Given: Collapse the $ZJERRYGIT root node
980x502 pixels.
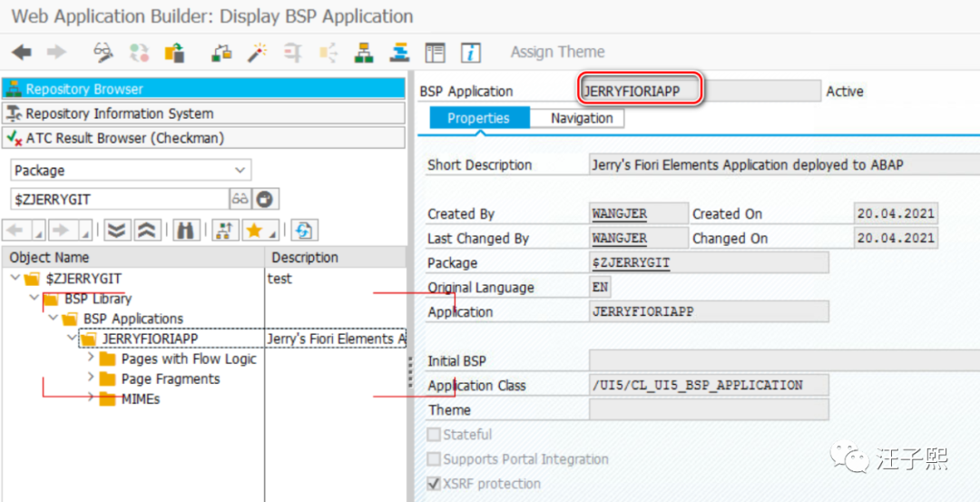Looking at the screenshot, I should 15,278.
